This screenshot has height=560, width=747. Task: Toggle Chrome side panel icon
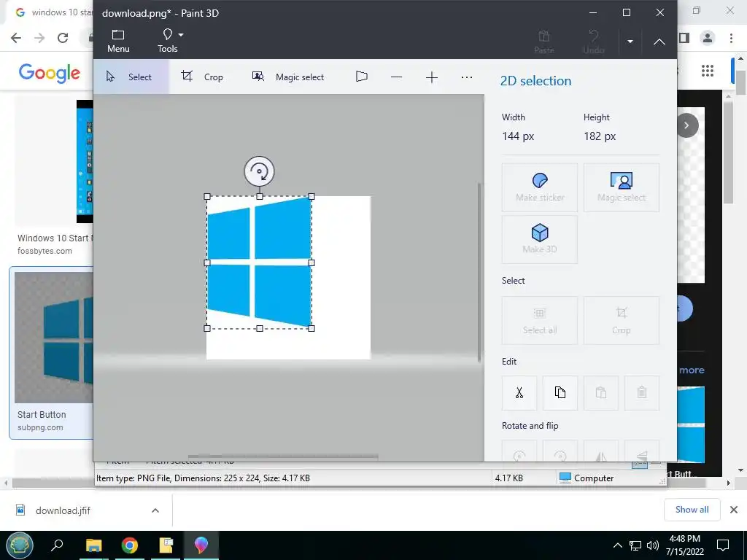click(684, 38)
